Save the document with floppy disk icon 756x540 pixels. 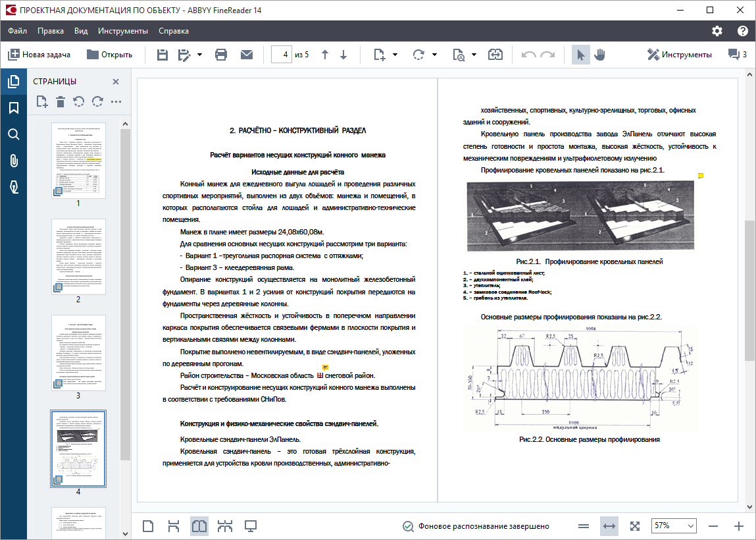[x=163, y=55]
